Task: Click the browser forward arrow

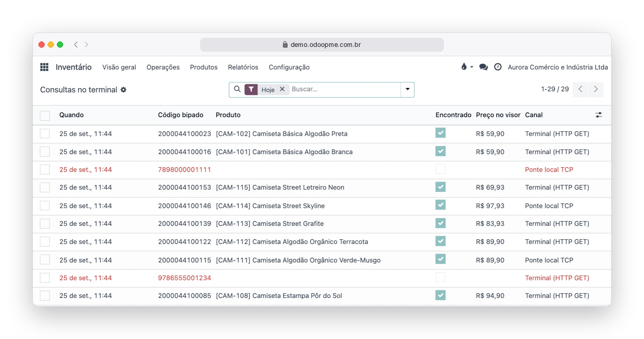Action: 86,44
